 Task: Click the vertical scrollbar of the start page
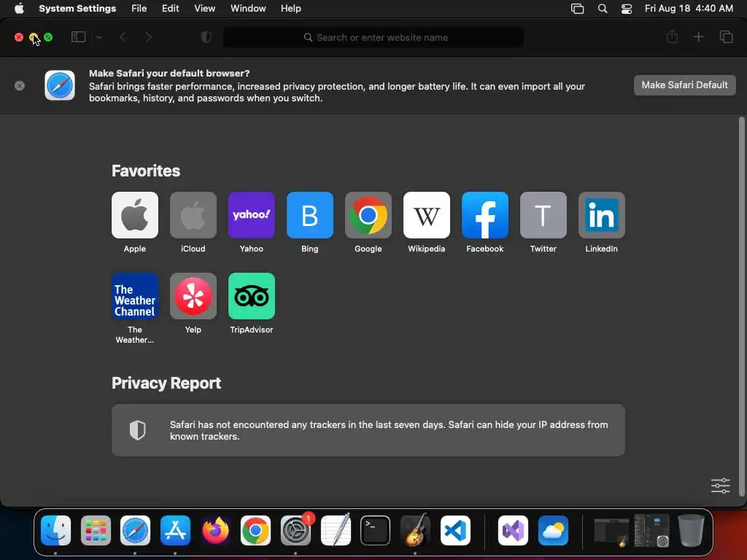click(741, 307)
